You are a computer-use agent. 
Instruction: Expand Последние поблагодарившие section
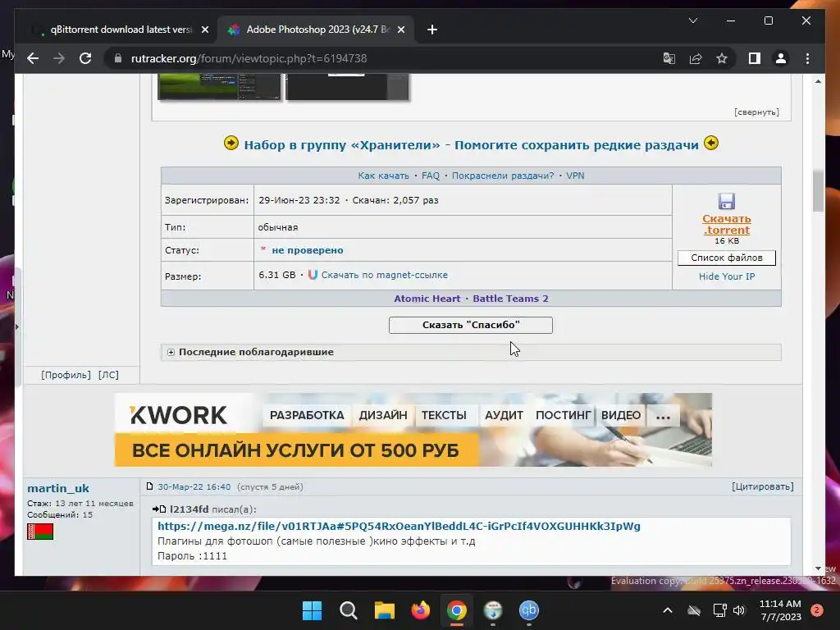pyautogui.click(x=171, y=352)
